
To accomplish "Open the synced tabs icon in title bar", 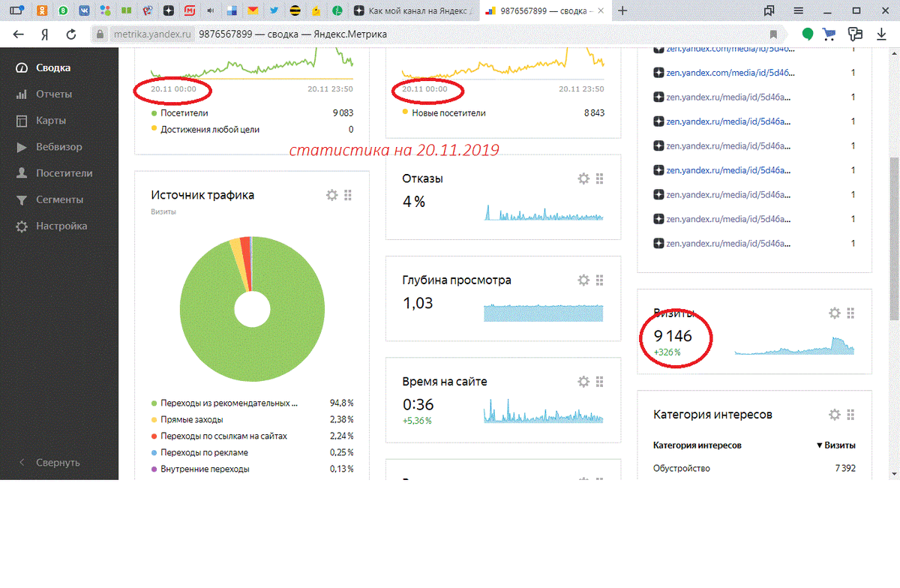I will click(x=769, y=11).
